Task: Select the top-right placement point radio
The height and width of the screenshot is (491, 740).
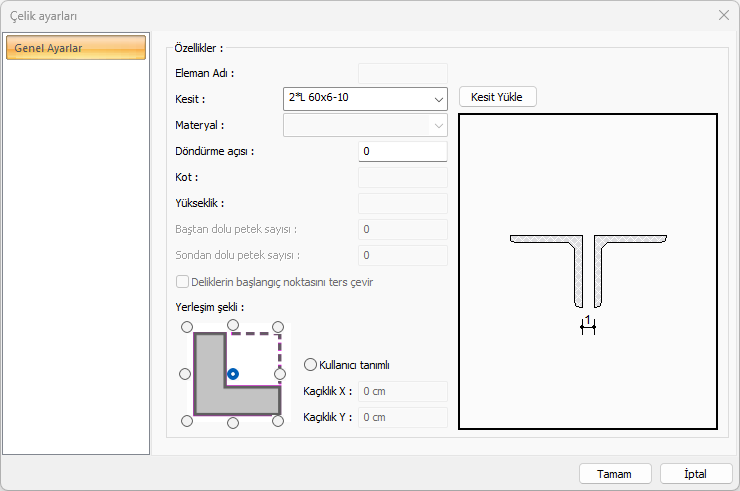Action: coord(279,327)
